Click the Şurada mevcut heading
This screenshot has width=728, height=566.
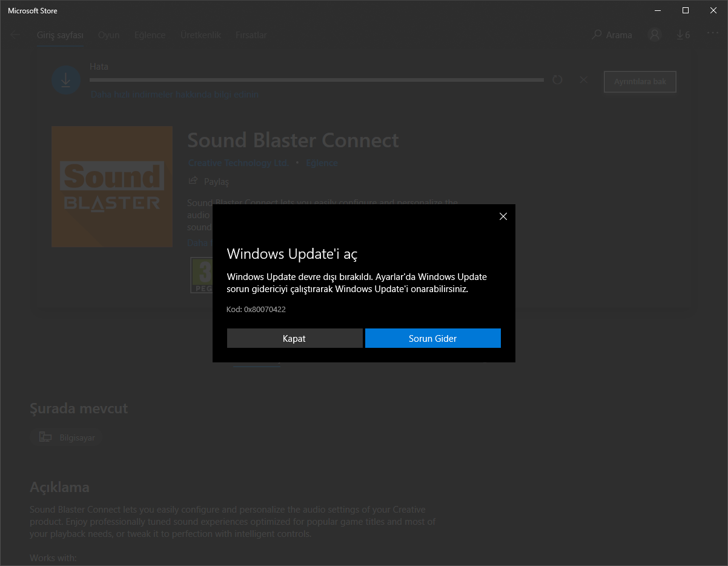point(79,408)
